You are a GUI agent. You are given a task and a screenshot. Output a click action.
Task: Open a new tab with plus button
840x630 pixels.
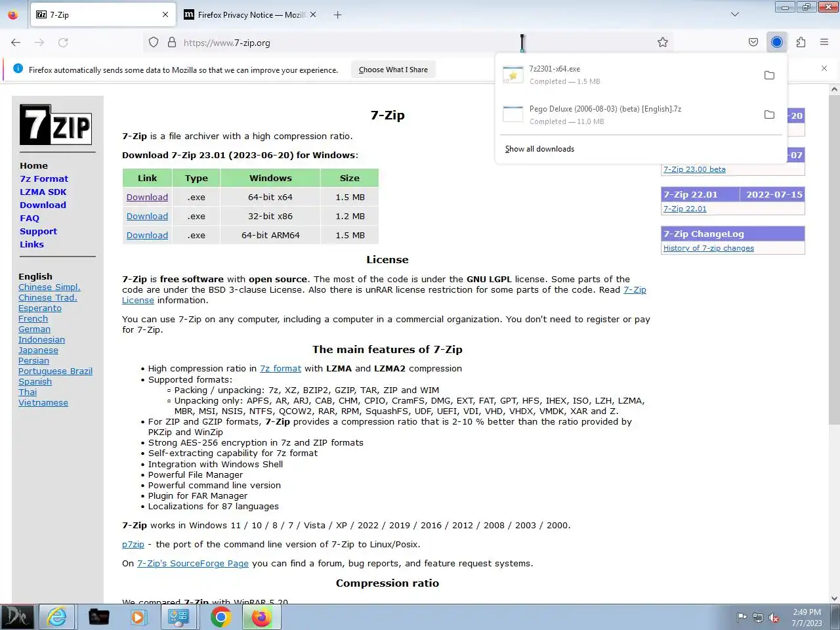(337, 14)
